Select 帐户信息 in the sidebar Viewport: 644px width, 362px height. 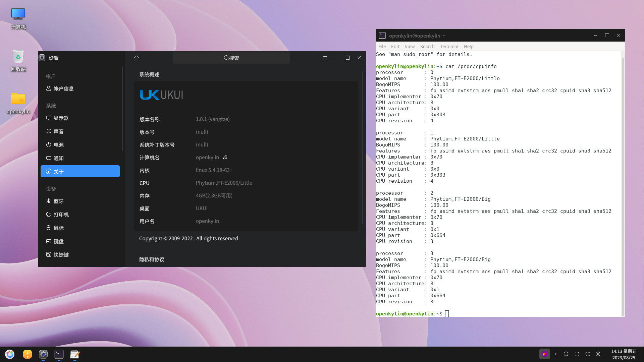point(80,88)
